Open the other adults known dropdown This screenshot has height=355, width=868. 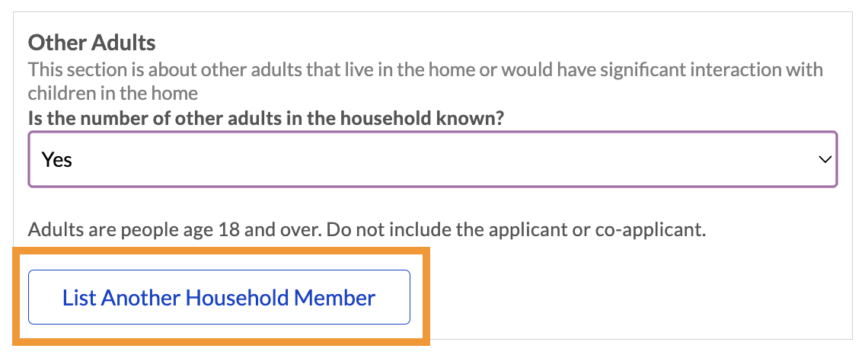[432, 159]
